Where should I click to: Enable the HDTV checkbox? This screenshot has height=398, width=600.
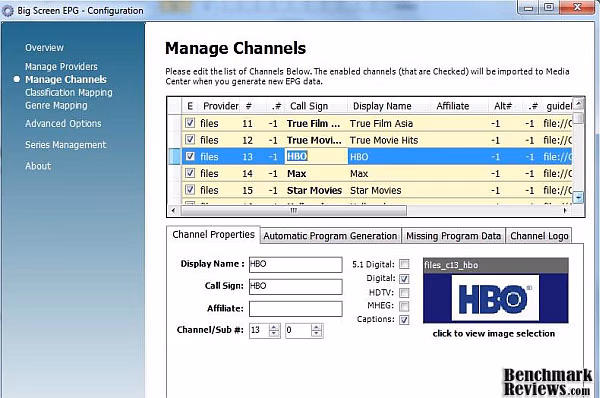click(x=404, y=293)
